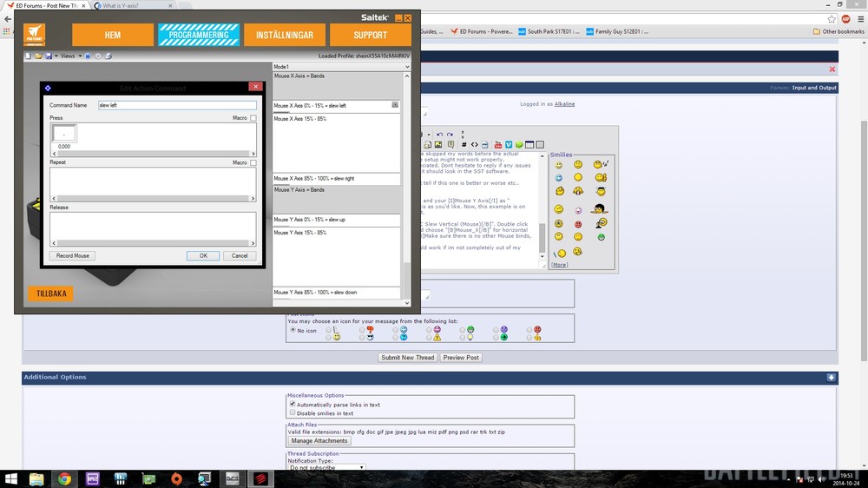The width and height of the screenshot is (868, 488).
Task: Click the hash # tag icon in editor
Action: tap(464, 144)
